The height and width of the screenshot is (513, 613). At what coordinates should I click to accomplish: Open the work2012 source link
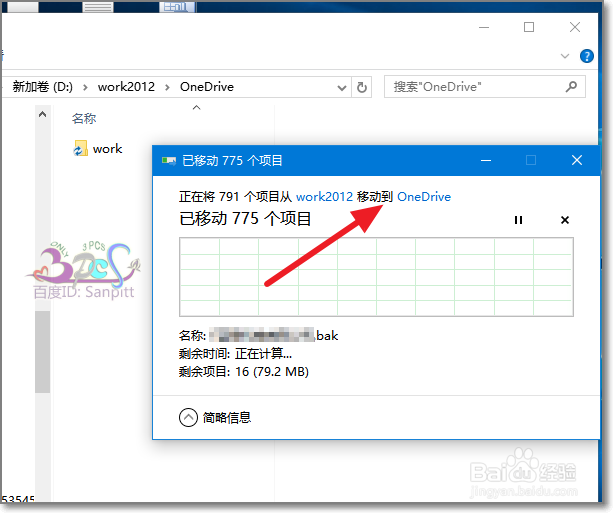point(324,196)
